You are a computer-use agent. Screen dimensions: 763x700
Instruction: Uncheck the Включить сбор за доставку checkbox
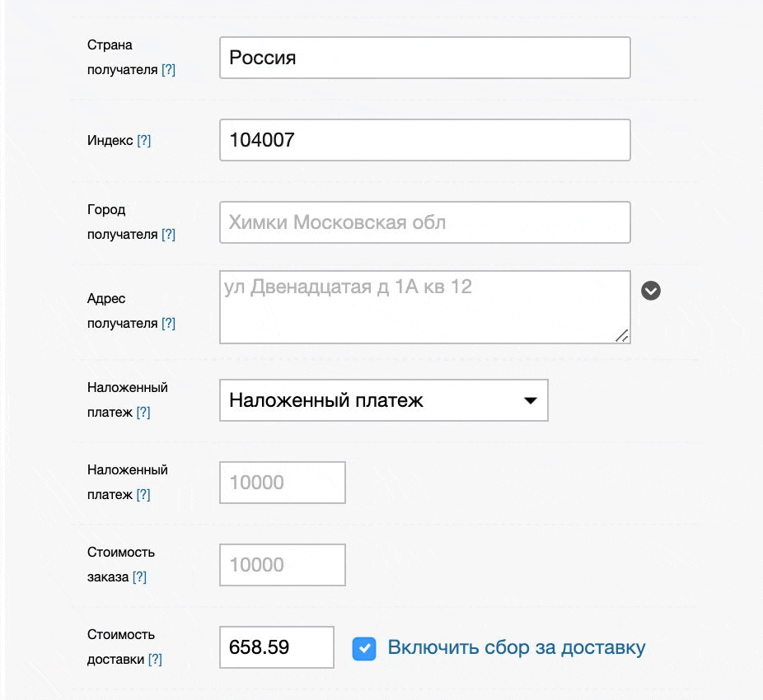tap(364, 648)
